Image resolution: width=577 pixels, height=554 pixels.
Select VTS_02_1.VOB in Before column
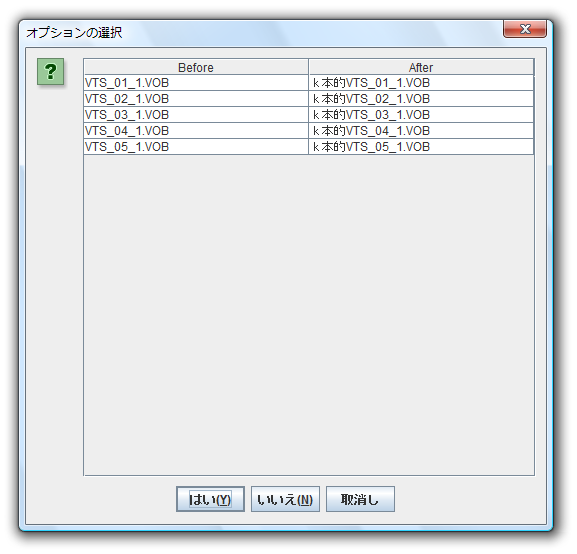[196, 99]
